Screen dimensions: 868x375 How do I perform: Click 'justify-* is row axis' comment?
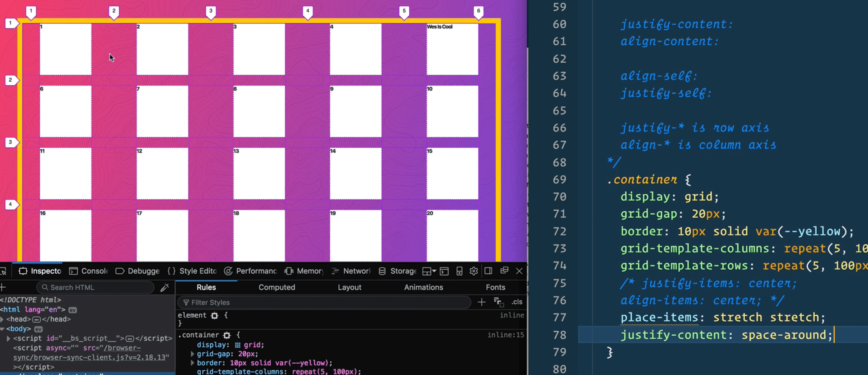coord(695,128)
